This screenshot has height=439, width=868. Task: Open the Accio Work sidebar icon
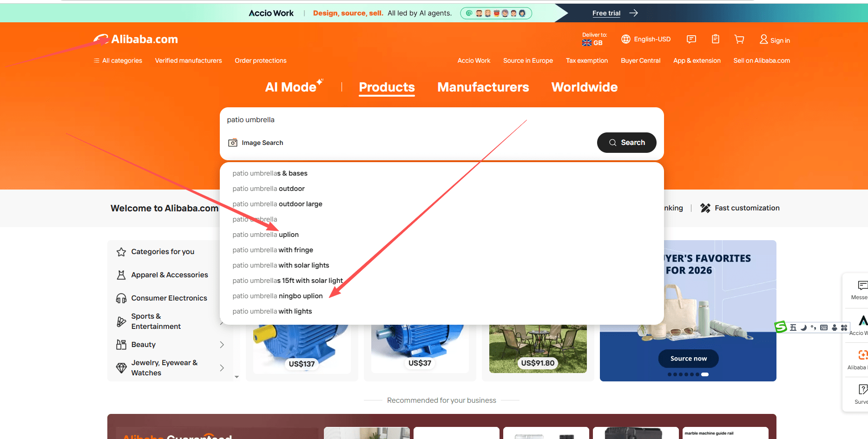(x=863, y=321)
